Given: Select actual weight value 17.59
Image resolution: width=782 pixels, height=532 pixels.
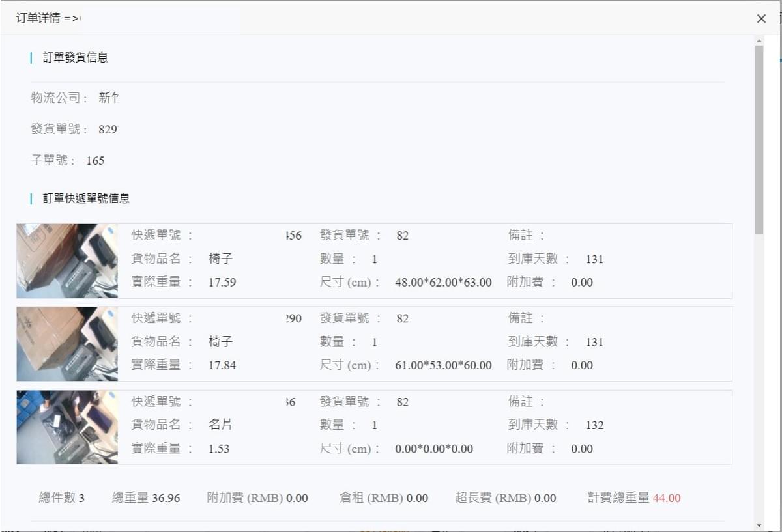Looking at the screenshot, I should pyautogui.click(x=222, y=283).
